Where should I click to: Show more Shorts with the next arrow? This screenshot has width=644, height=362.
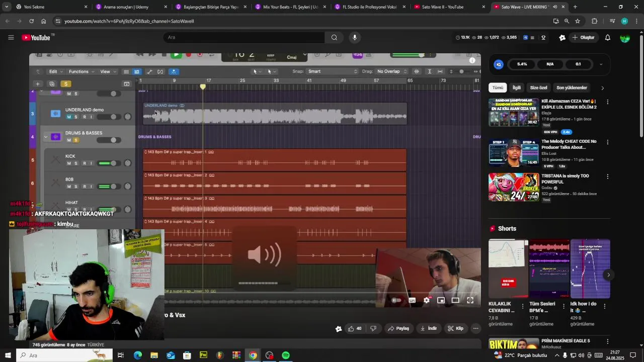pyautogui.click(x=608, y=275)
